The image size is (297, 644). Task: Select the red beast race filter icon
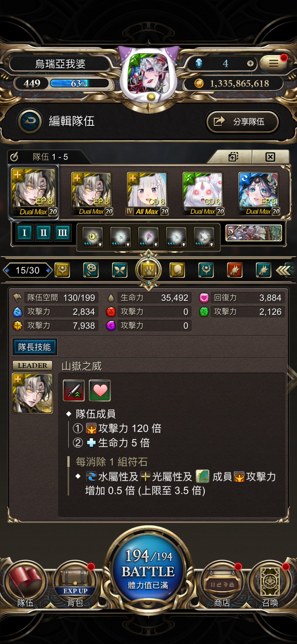pos(234,270)
